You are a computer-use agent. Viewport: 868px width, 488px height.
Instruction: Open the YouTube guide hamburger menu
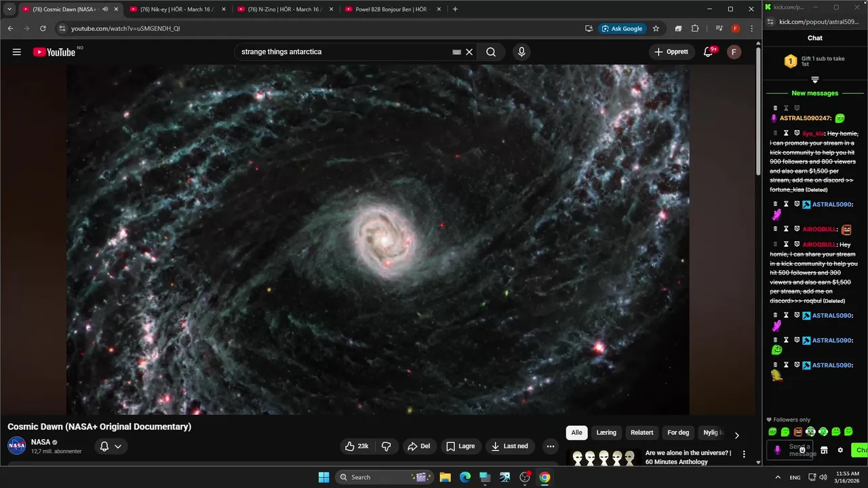pyautogui.click(x=17, y=52)
